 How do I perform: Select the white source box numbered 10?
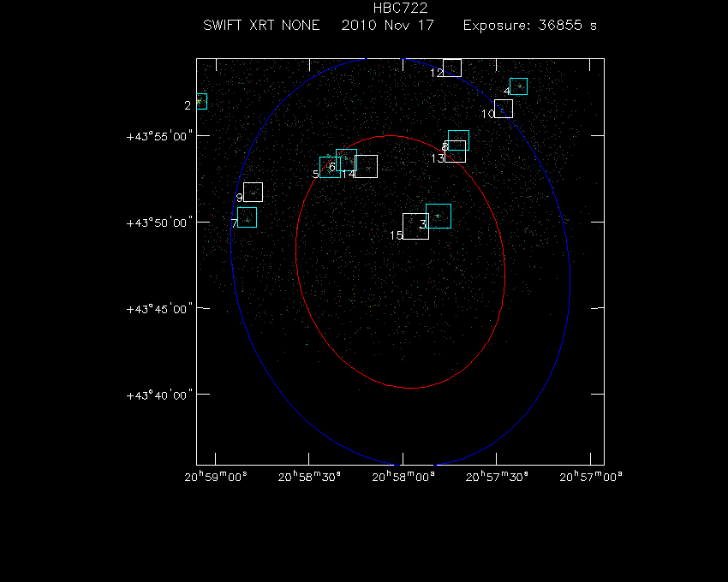coord(504,109)
